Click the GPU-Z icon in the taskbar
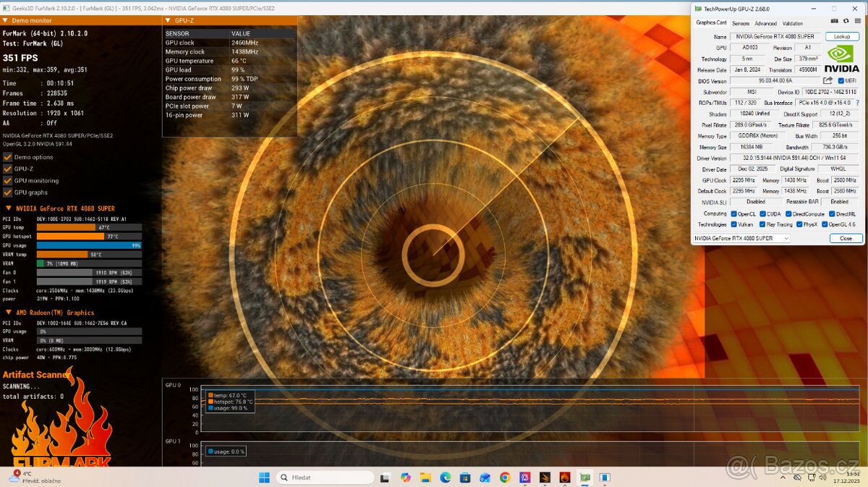The width and height of the screenshot is (868, 487). (584, 477)
